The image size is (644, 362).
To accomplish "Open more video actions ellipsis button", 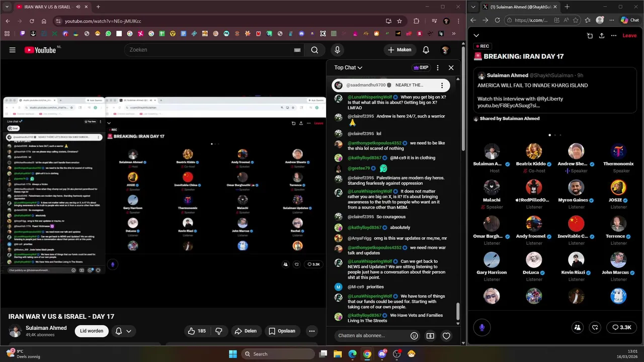I will pos(312,331).
